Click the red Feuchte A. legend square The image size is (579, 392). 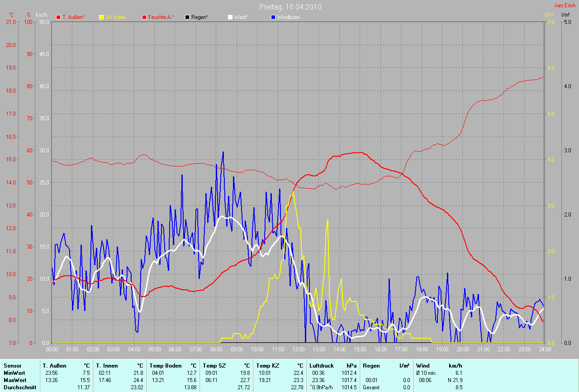145,17
